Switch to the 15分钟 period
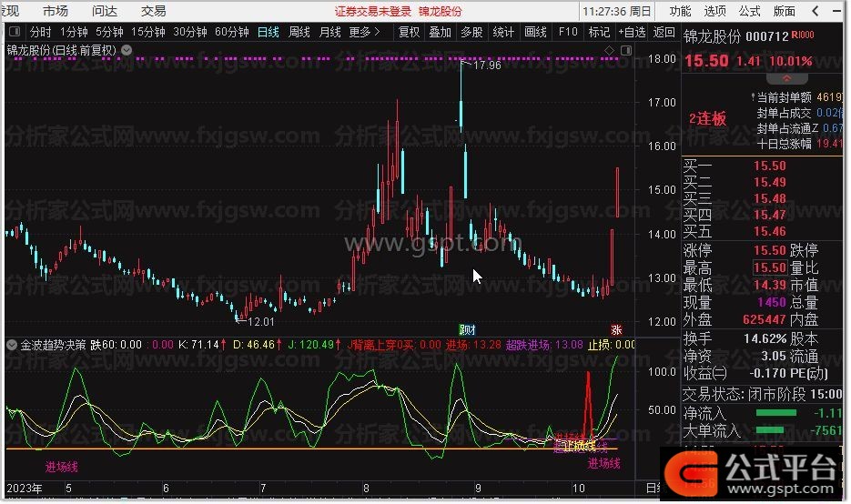 148,32
